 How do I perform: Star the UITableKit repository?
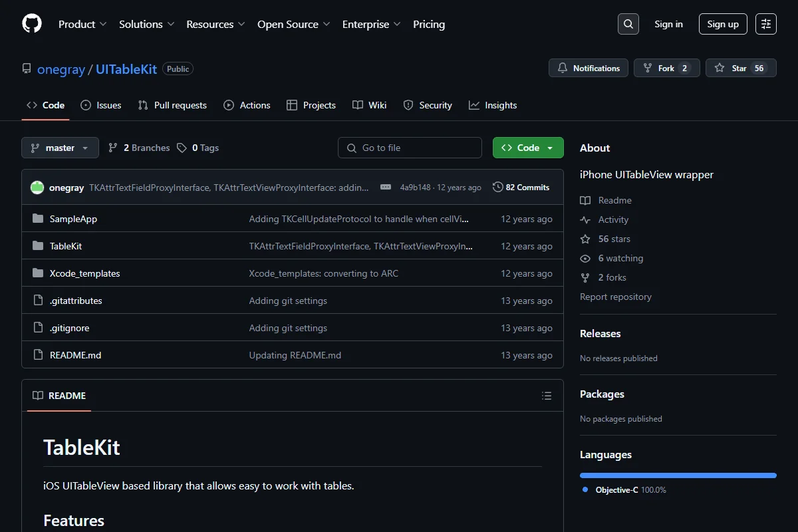(741, 68)
